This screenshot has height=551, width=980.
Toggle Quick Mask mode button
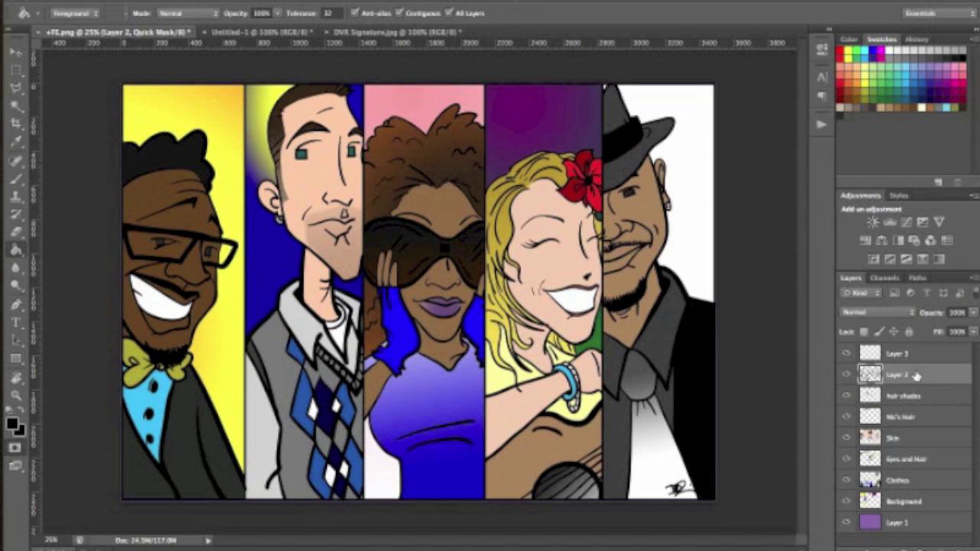coord(15,448)
